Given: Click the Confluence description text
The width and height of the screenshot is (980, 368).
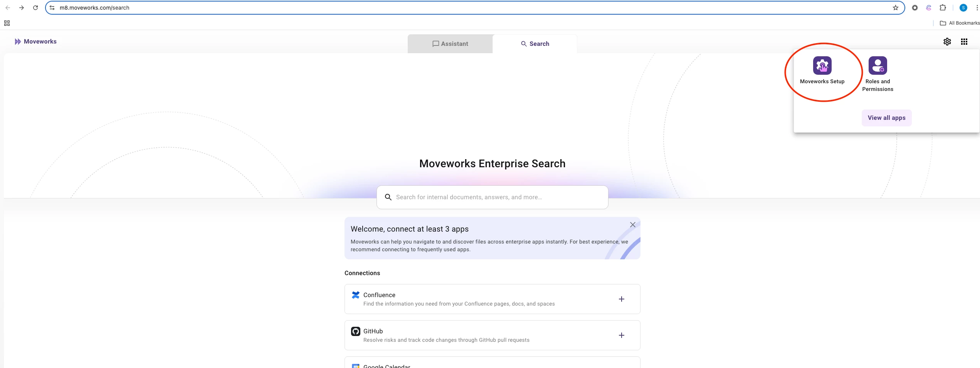Looking at the screenshot, I should tap(459, 304).
